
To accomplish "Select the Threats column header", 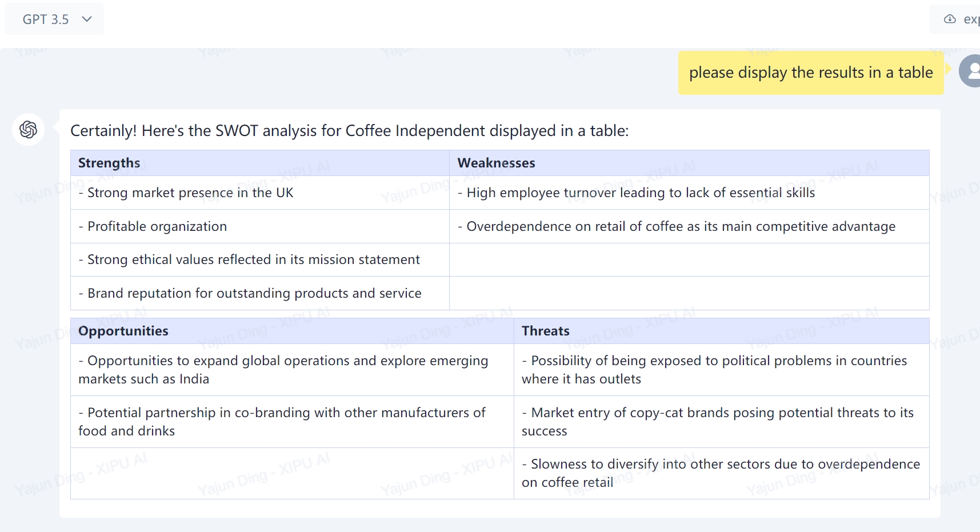I will (x=545, y=331).
